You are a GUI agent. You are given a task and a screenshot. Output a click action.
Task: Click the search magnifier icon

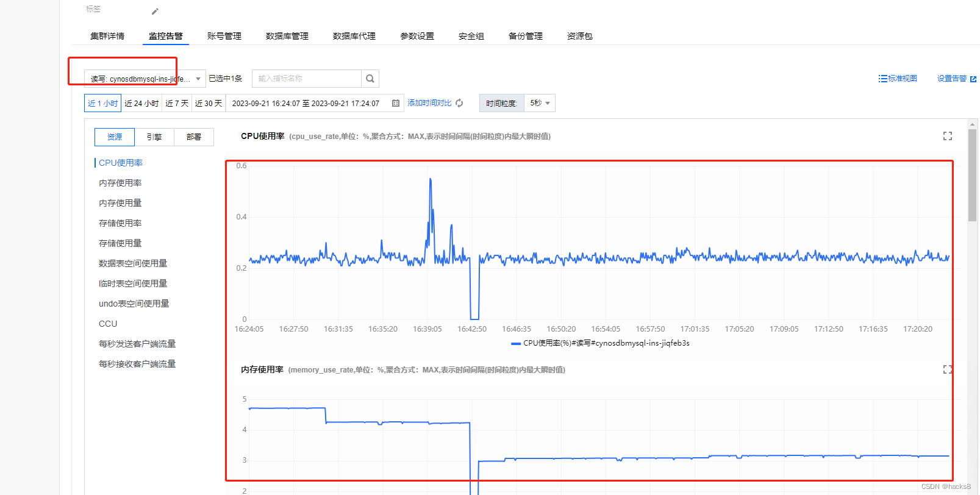coord(370,79)
